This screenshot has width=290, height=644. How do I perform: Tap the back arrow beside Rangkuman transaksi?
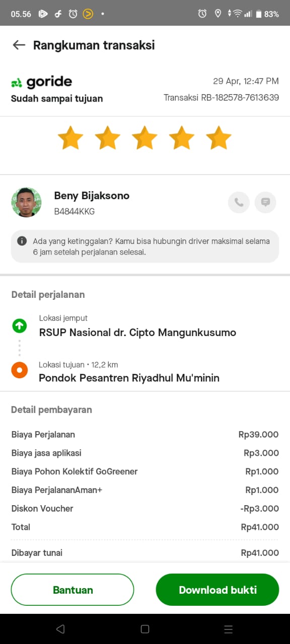19,45
